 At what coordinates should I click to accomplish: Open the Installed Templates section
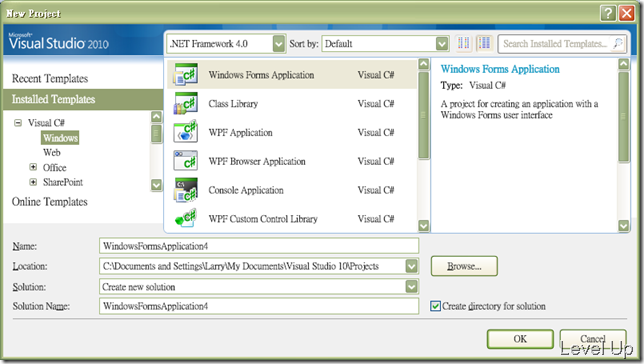point(83,99)
